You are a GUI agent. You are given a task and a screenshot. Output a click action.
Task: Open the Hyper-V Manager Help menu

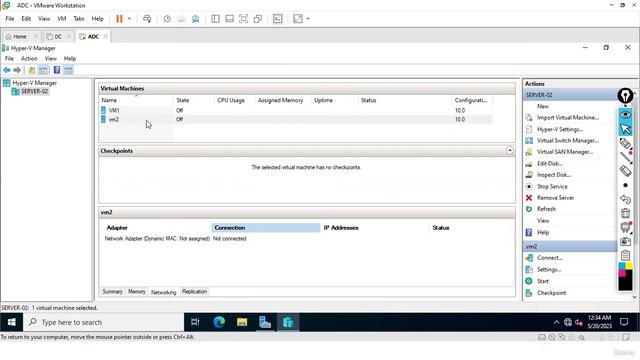point(70,58)
